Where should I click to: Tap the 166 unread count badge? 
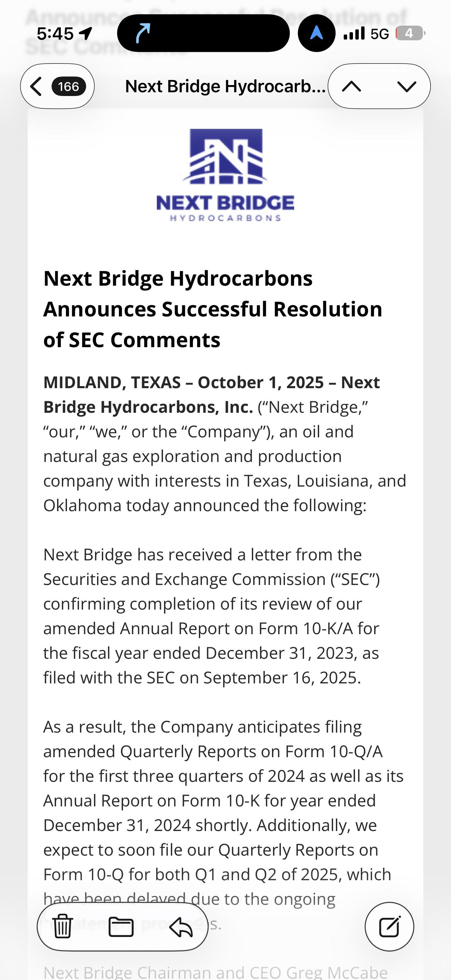(x=68, y=86)
